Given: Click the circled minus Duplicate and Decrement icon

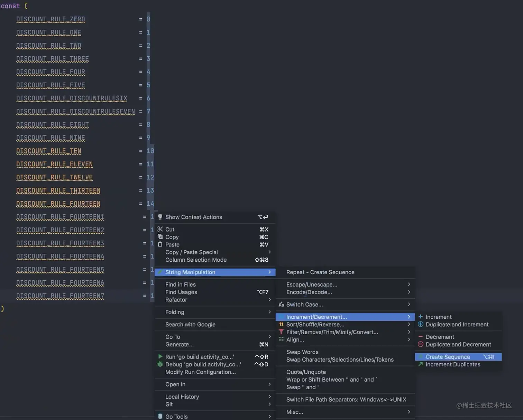Looking at the screenshot, I should tap(421, 344).
